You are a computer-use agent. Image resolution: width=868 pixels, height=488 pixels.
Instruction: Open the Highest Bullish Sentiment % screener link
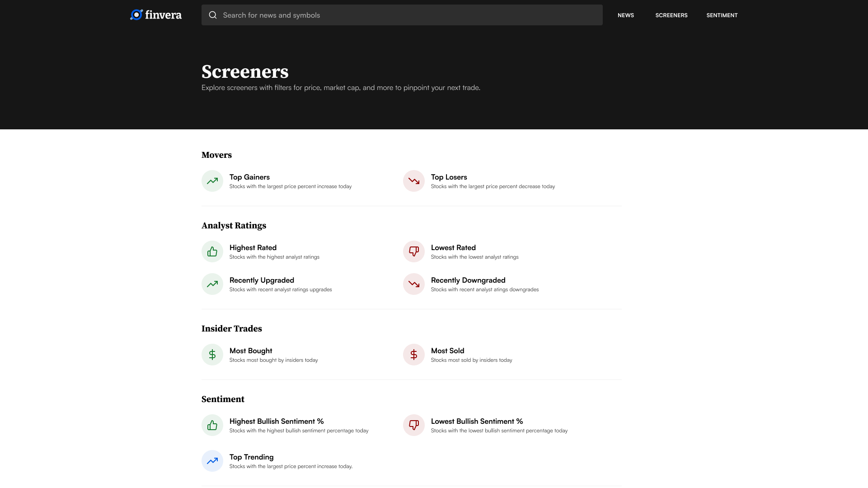(276, 421)
